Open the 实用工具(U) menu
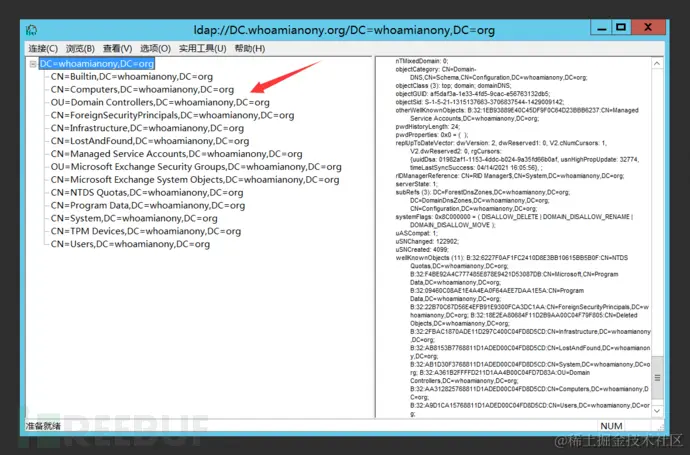690x455 pixels. pyautogui.click(x=202, y=48)
